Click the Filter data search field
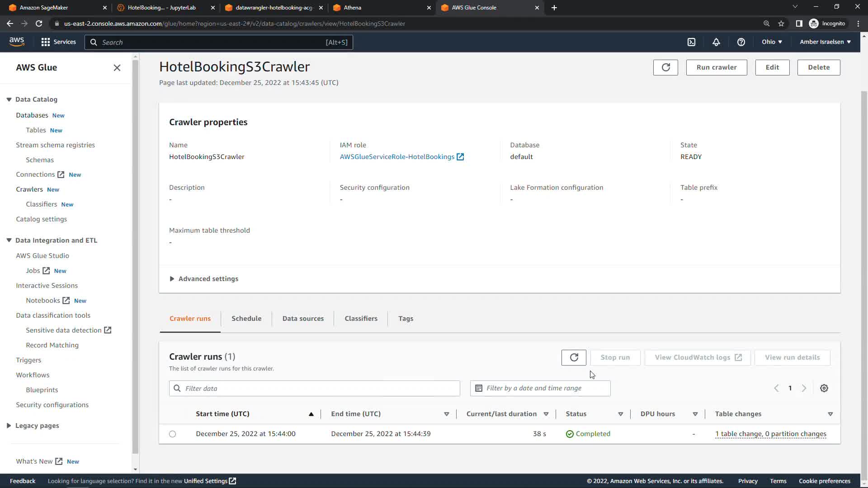Screen dimensions: 868x488 315,389
